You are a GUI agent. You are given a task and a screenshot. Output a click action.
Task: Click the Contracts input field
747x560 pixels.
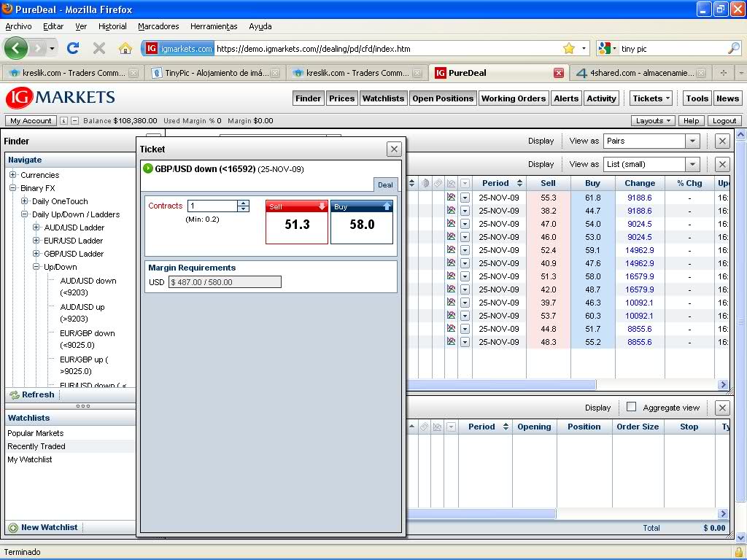click(x=212, y=206)
